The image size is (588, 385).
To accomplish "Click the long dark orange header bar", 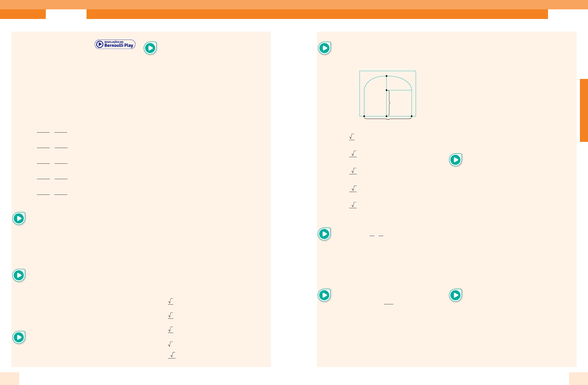I will (317, 14).
